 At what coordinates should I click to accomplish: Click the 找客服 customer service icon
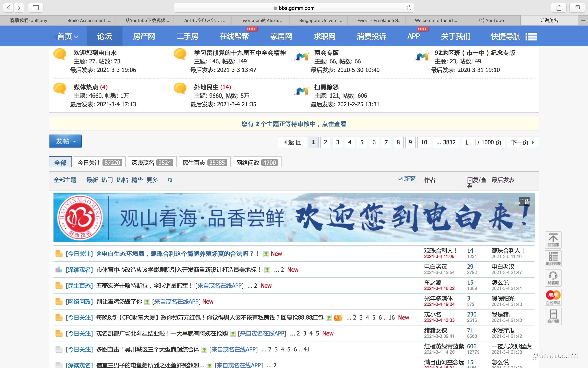[x=553, y=278]
